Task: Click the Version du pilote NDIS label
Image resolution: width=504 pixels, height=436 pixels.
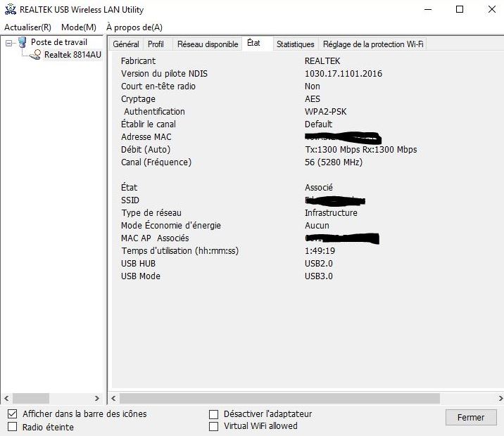Action: [164, 74]
